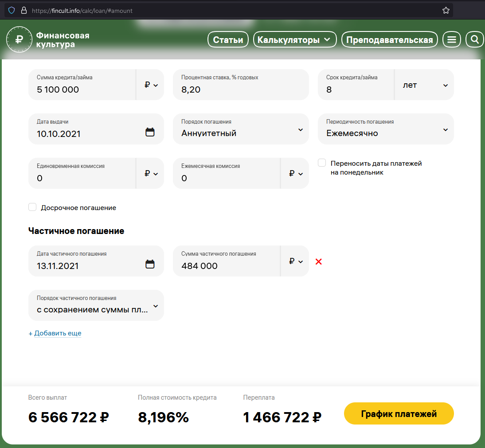Open currency dropdown for Сумма кредита
This screenshot has height=448, width=485.
pos(150,85)
